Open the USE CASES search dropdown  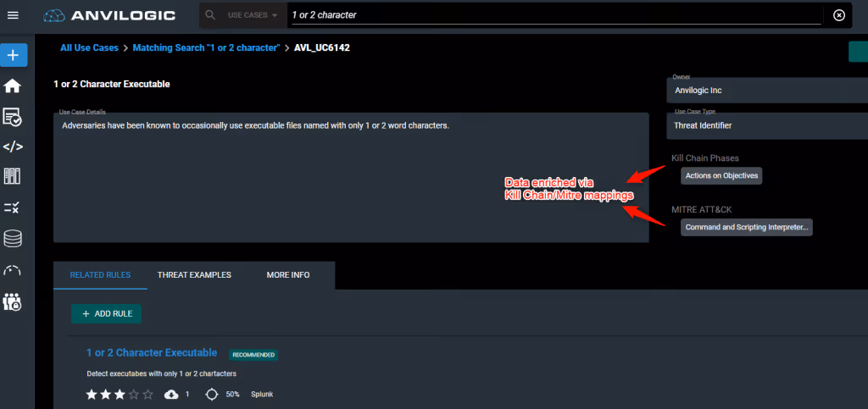click(253, 15)
